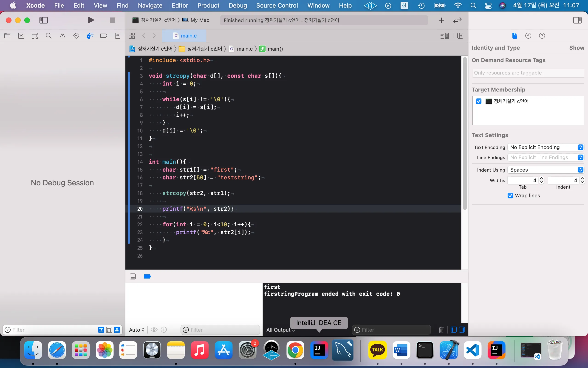Toggle the last blue navigator filter button
The height and width of the screenshot is (368, 588).
(x=117, y=330)
